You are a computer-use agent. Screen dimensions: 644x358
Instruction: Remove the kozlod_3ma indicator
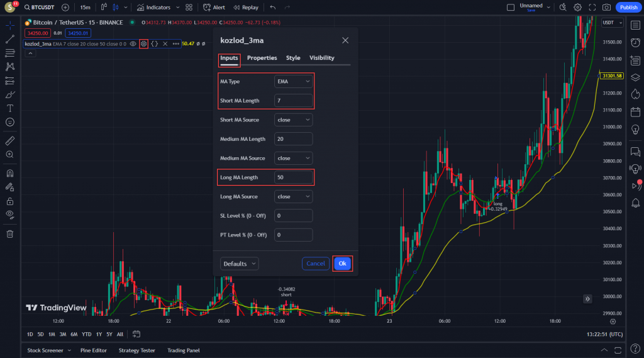tap(165, 43)
